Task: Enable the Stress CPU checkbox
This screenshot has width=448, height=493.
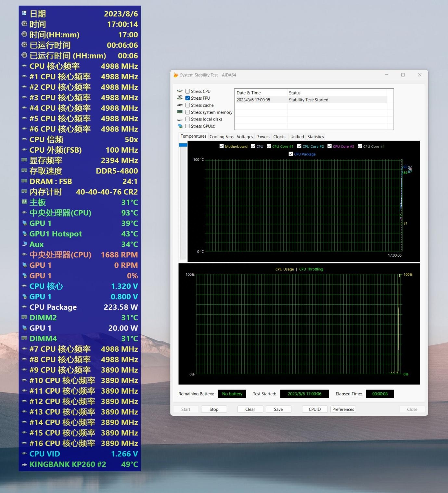Action: pos(187,91)
